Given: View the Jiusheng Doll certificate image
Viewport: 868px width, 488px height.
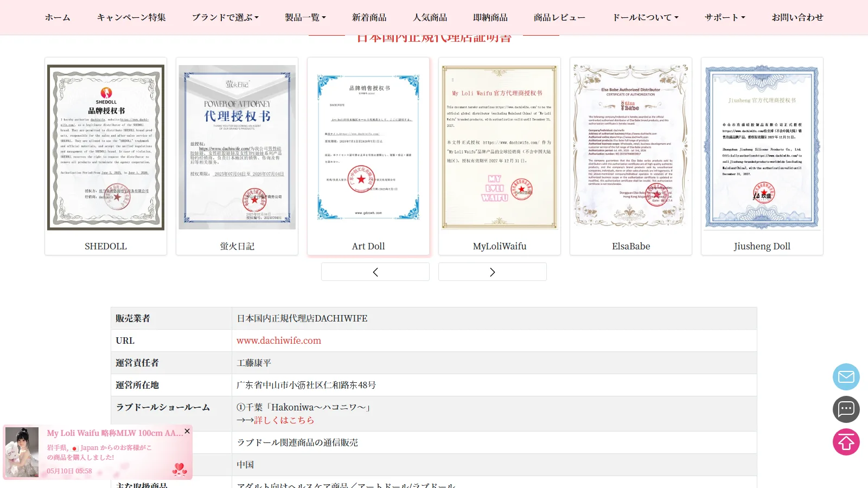Looking at the screenshot, I should click(x=762, y=147).
